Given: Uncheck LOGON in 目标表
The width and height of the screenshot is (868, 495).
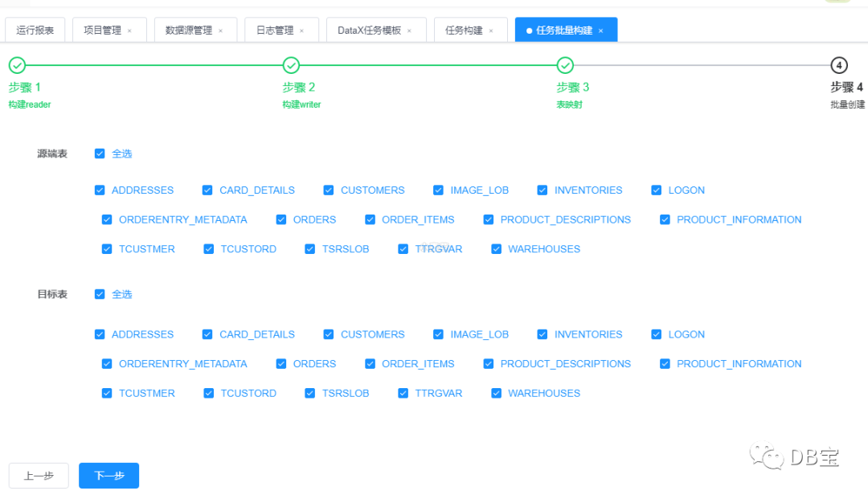Looking at the screenshot, I should tap(657, 334).
